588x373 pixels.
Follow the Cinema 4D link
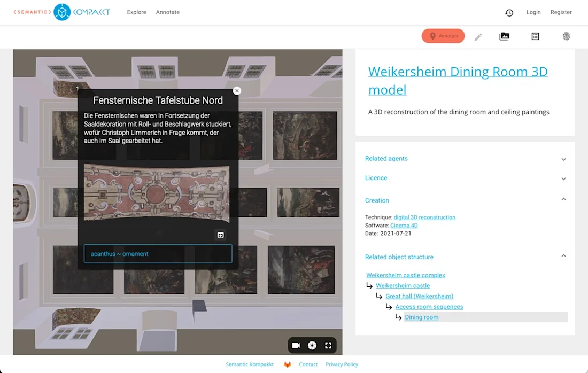(404, 226)
